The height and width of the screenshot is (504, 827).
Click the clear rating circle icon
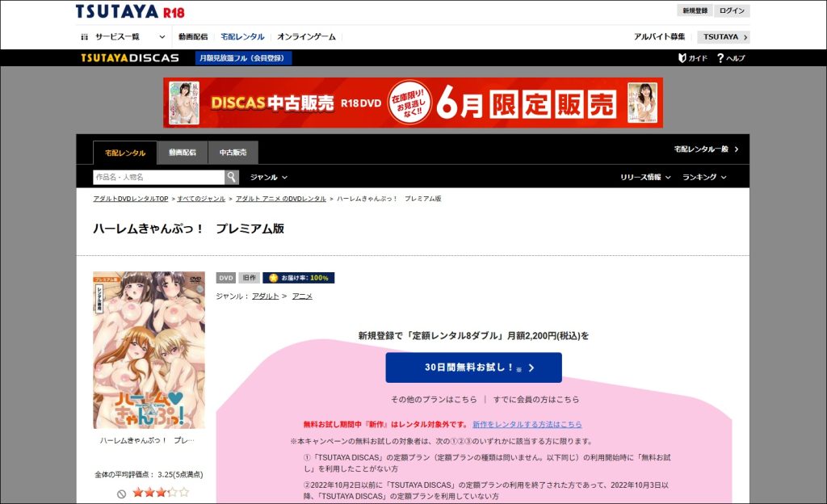pos(121,492)
